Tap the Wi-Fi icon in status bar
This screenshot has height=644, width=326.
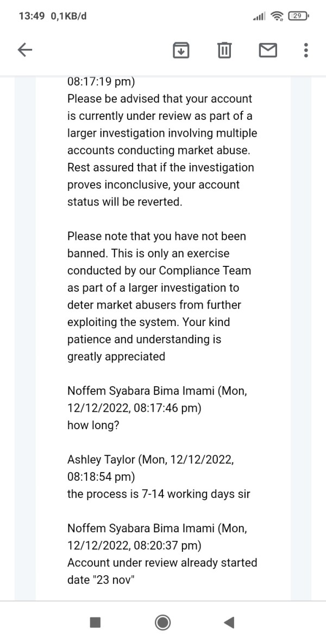278,16
